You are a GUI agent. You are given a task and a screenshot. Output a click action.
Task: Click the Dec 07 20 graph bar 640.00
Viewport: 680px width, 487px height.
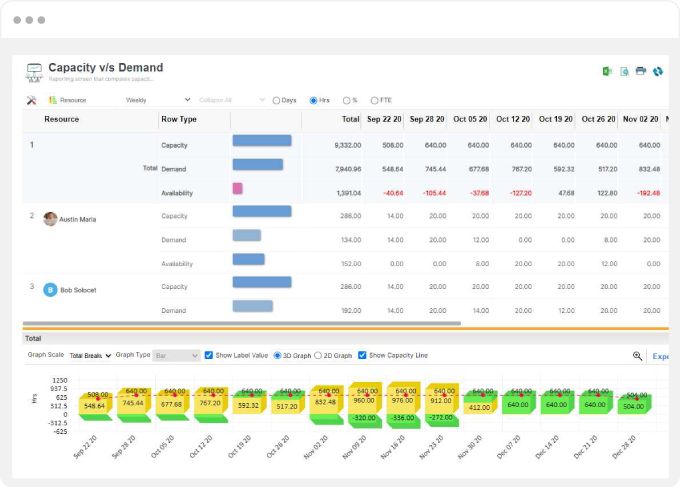click(518, 405)
